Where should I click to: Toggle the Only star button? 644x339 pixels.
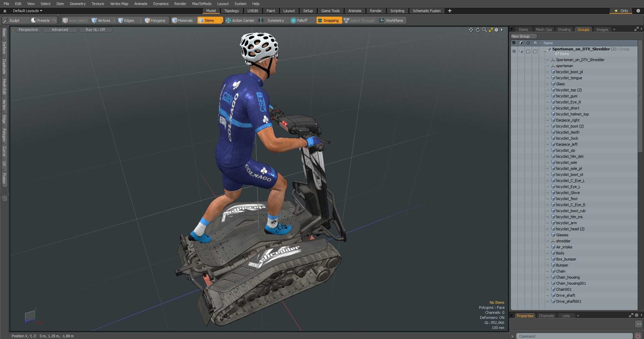coord(621,11)
